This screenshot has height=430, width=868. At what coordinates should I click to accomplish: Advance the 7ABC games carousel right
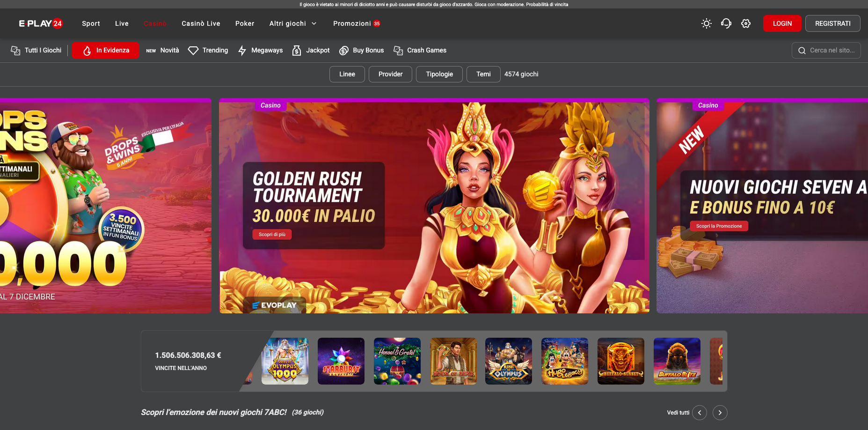(x=720, y=413)
